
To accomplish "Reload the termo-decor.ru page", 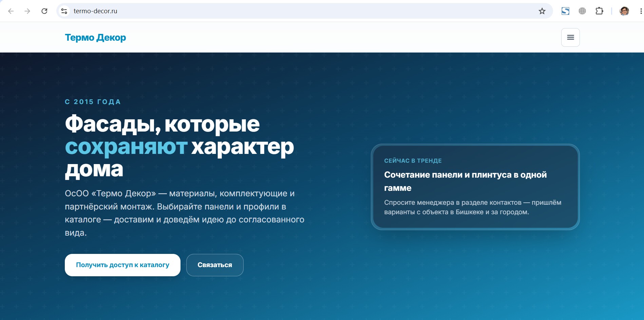I will (44, 11).
